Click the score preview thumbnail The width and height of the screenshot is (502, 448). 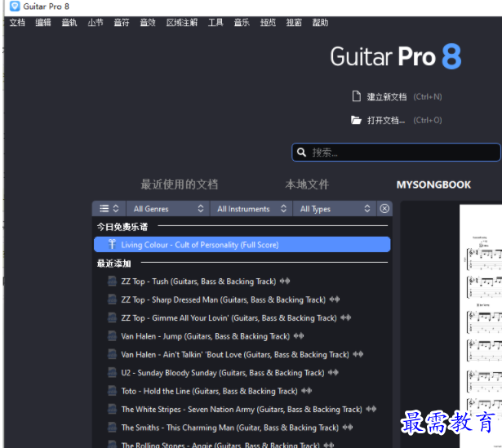(481, 326)
